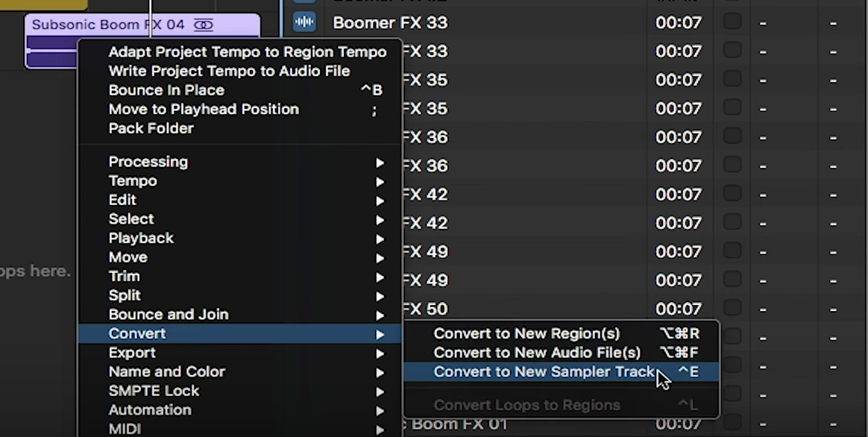Click the audio loop icon next to FX 35
The image size is (868, 437).
304,80
